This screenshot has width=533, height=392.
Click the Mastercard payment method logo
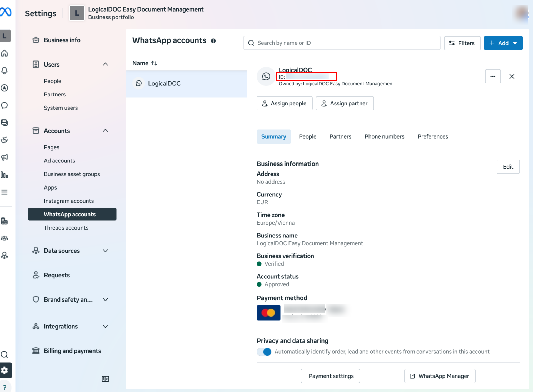(x=268, y=313)
